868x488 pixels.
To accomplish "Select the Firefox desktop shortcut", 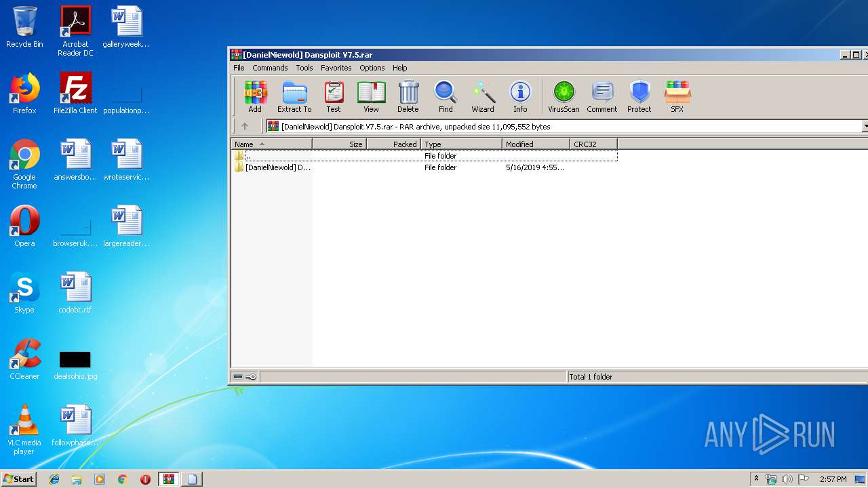I will [x=24, y=94].
